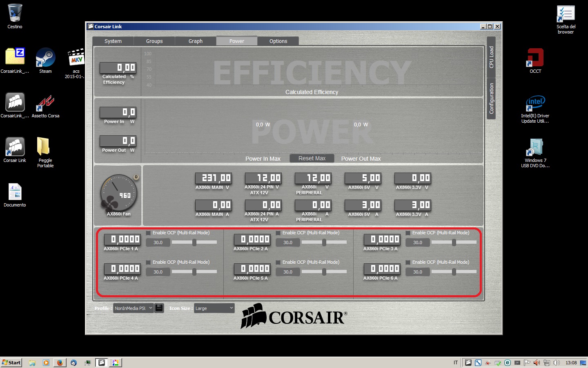The image size is (588, 368).
Task: Adjust the PCIe 5 OCP slider
Action: [x=324, y=272]
